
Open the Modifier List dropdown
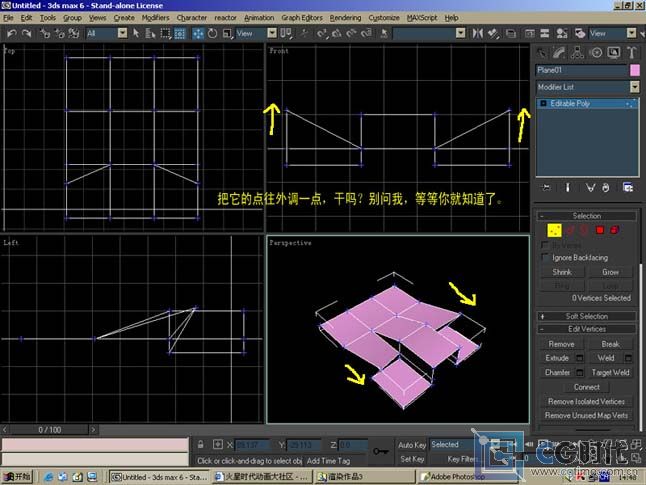(587, 87)
